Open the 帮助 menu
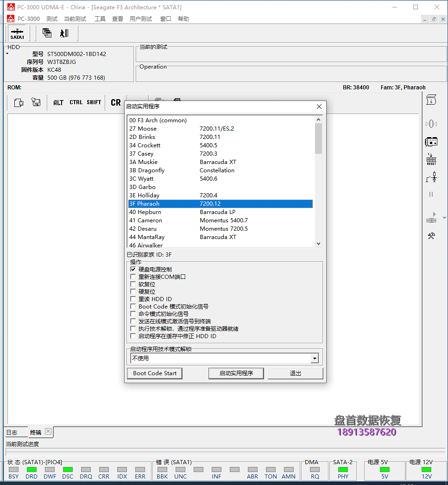The image size is (448, 485). tap(183, 19)
